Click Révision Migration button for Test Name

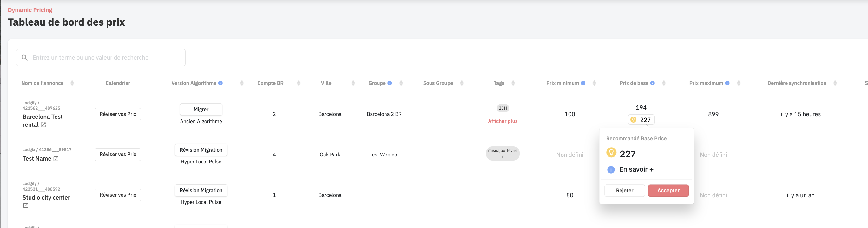[x=201, y=150]
